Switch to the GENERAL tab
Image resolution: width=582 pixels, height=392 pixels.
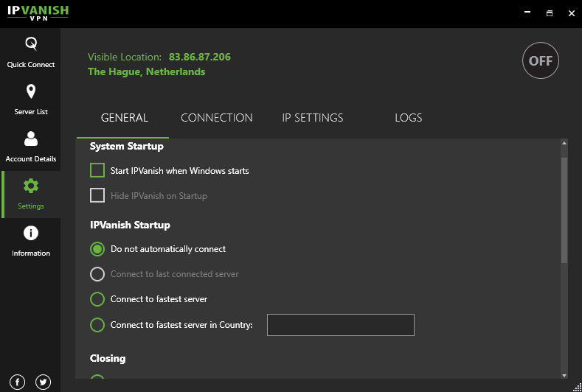point(125,118)
